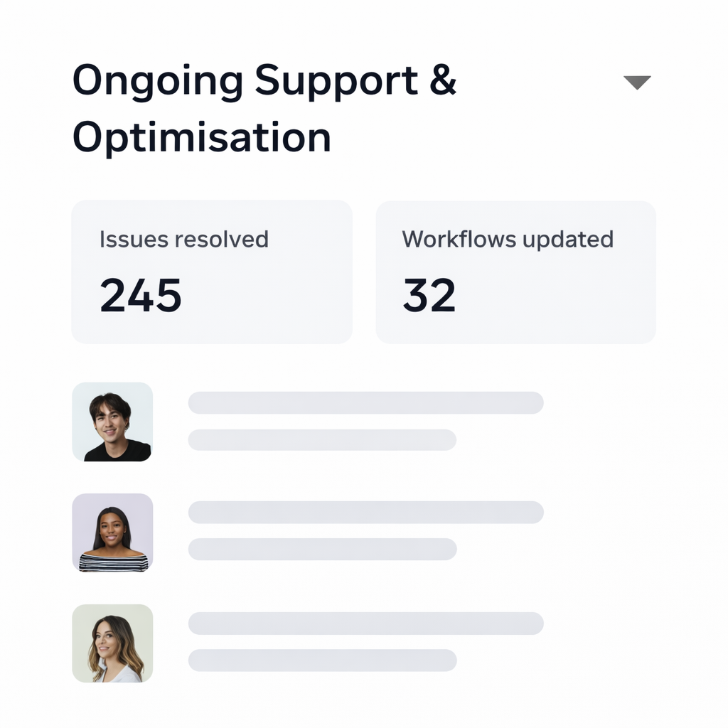Click the "Ongoing Support &" heading line
Screen dimensions: 728x728
click(264, 80)
